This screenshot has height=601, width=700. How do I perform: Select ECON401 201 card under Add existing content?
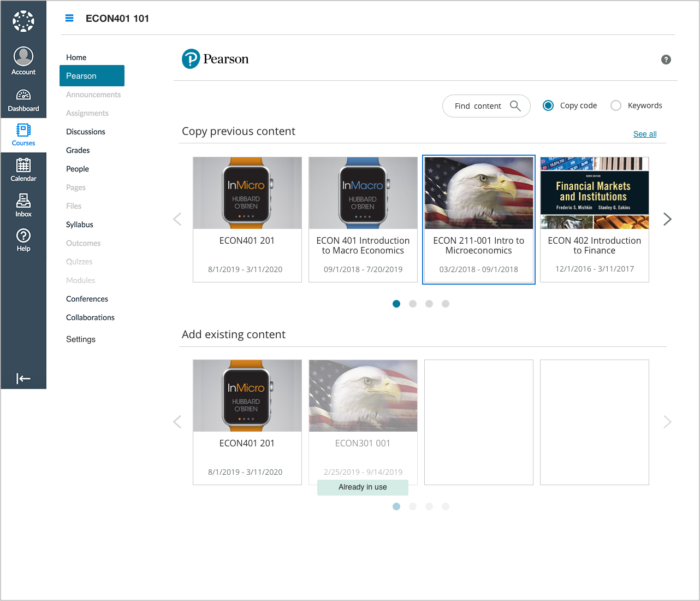(x=247, y=422)
